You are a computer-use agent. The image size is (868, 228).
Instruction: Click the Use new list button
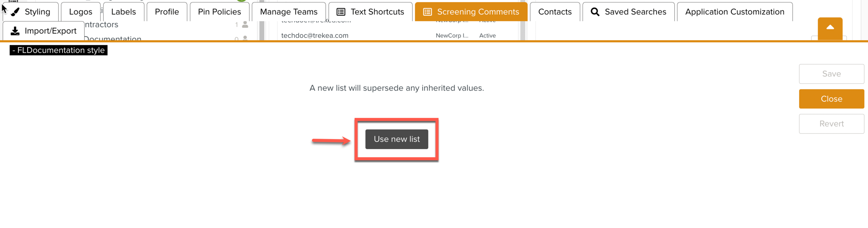[x=397, y=139]
